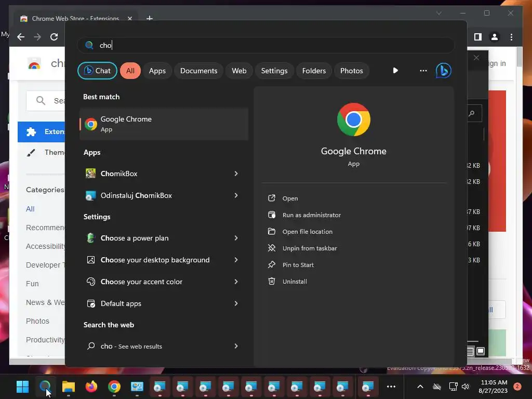Image resolution: width=532 pixels, height=399 pixels.
Task: Expand cho web results arrow
Action: [x=236, y=346]
